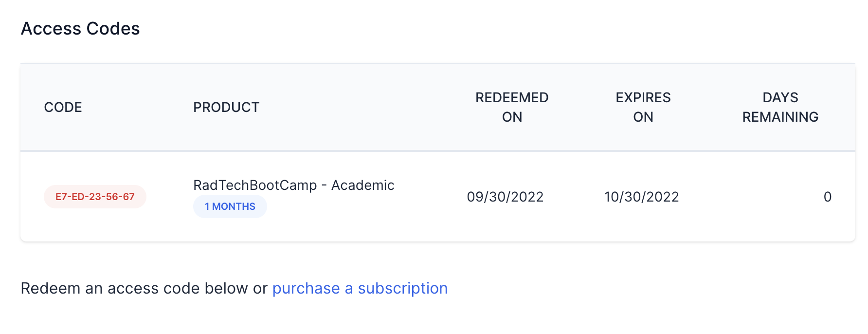Click the PRODUCT column header
Screen dimensions: 868x334
point(226,107)
